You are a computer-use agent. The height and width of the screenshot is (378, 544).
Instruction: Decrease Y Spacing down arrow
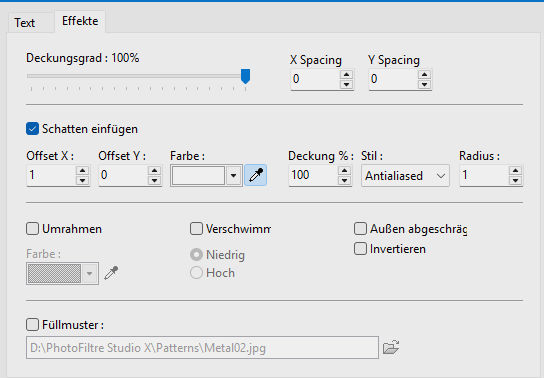424,84
